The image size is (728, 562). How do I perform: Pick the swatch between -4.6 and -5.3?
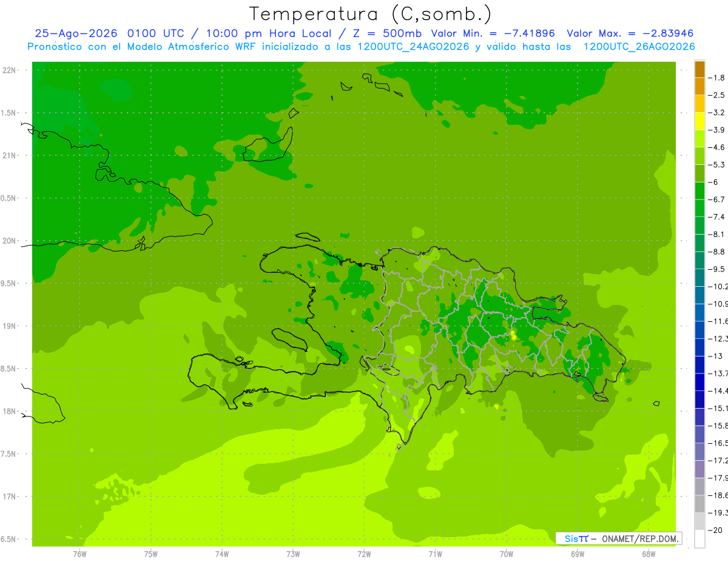699,156
